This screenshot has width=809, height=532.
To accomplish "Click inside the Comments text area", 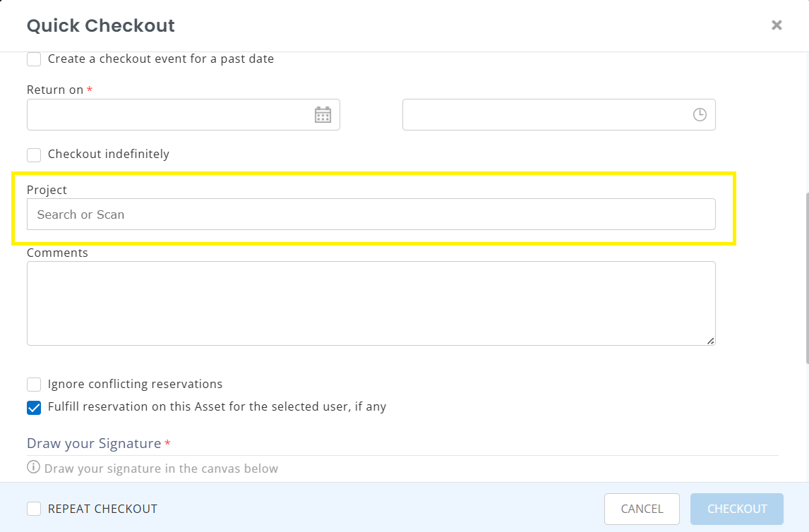I will coord(371,303).
